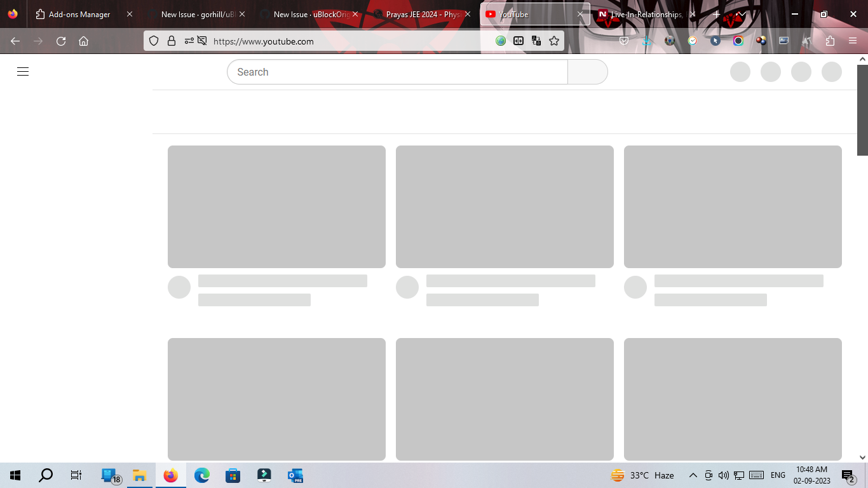The width and height of the screenshot is (868, 488).
Task: Open the YouTube guide hamburger menu
Action: [x=22, y=71]
